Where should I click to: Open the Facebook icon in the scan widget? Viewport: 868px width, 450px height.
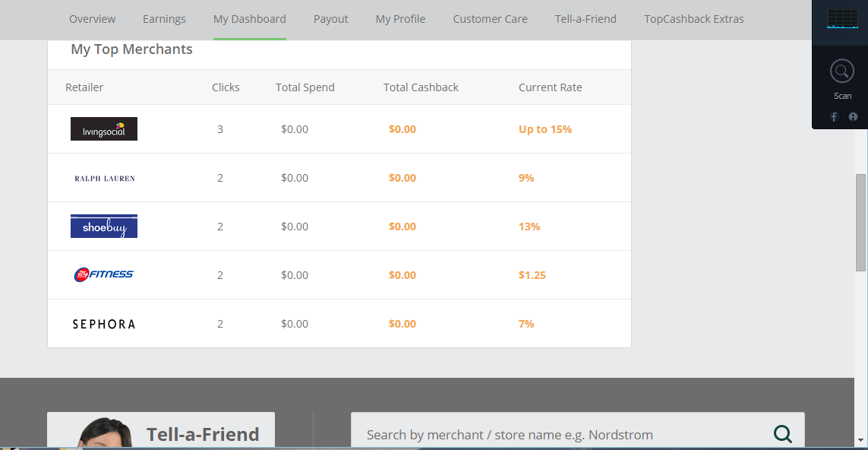click(x=834, y=116)
